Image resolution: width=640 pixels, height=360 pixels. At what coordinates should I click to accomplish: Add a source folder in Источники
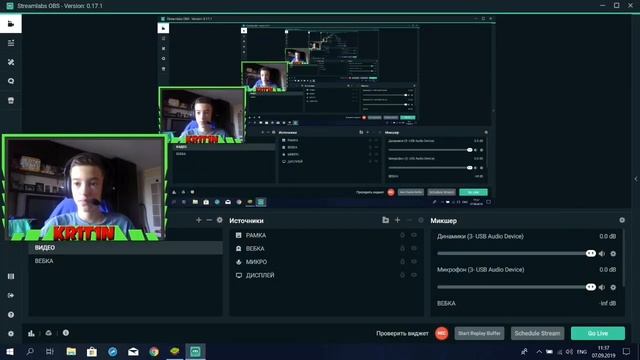tap(385, 220)
